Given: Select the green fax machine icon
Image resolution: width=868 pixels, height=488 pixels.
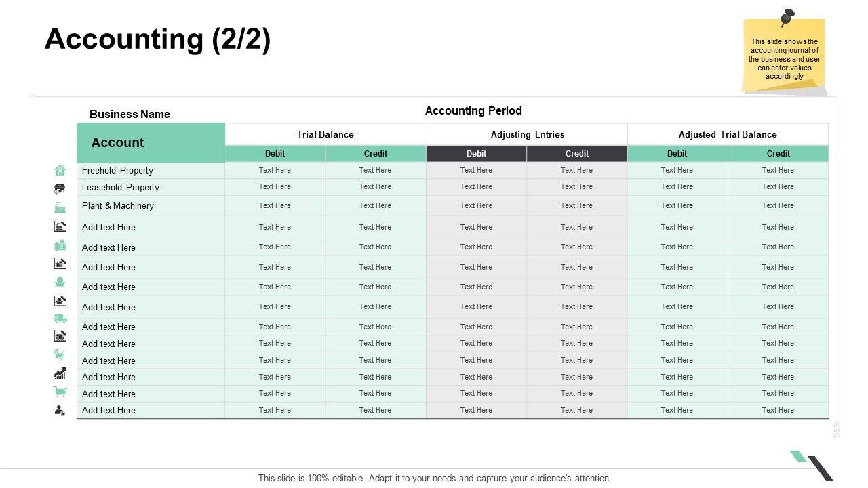Looking at the screenshot, I should click(x=60, y=245).
